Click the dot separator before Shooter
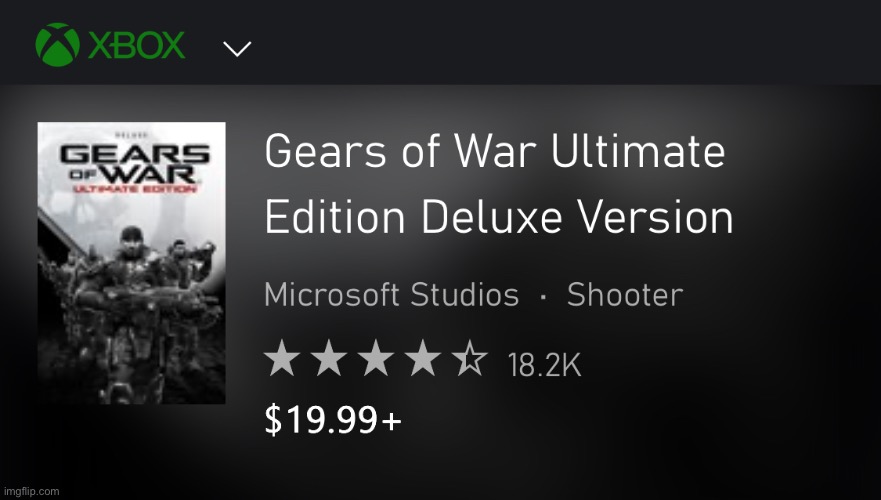Image resolution: width=881 pixels, height=500 pixels. (543, 296)
